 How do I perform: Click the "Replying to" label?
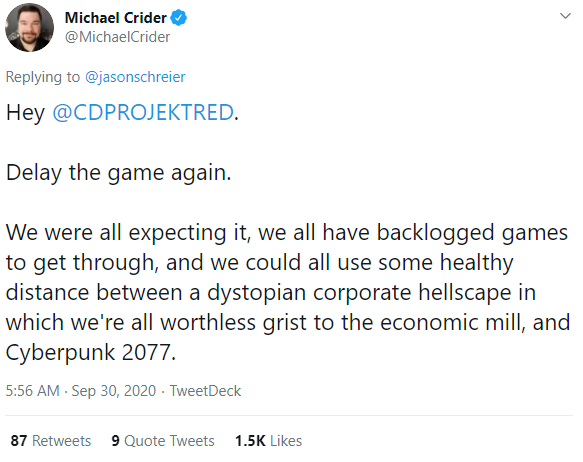pyautogui.click(x=43, y=77)
